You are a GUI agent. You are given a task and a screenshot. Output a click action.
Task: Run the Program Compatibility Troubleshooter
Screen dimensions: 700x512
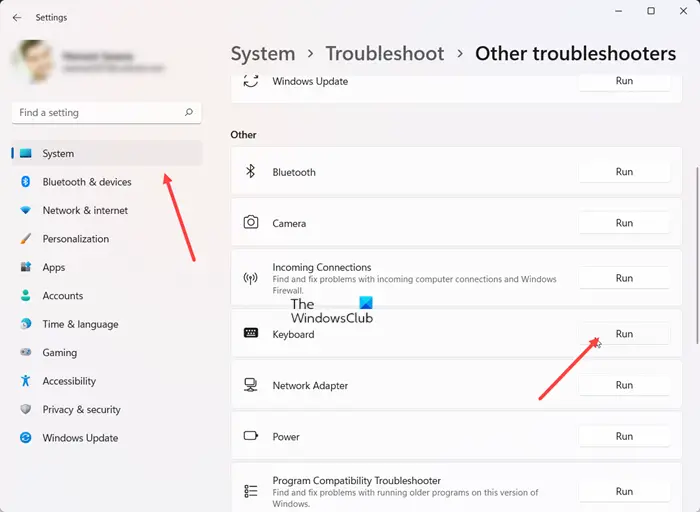[x=624, y=491]
